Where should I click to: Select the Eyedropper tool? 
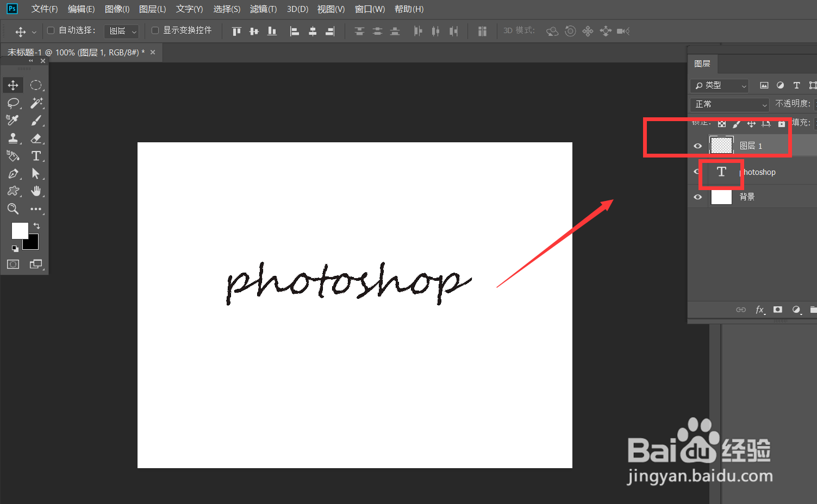point(13,120)
